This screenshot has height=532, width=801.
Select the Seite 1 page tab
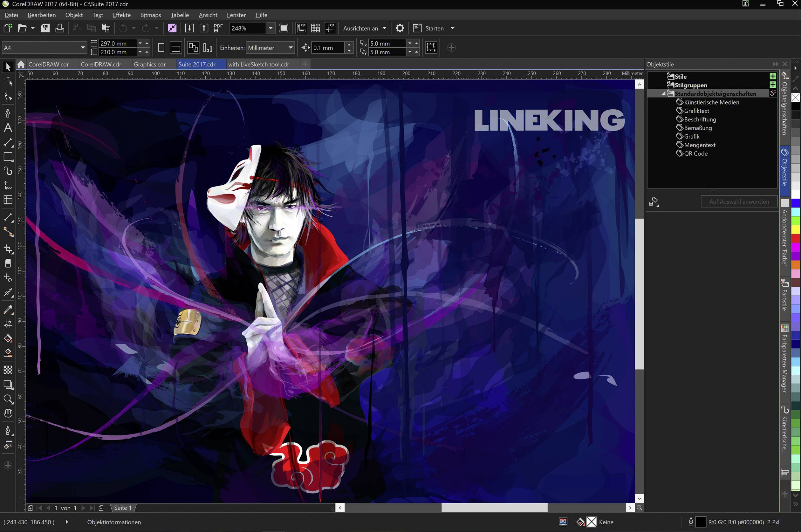(123, 508)
